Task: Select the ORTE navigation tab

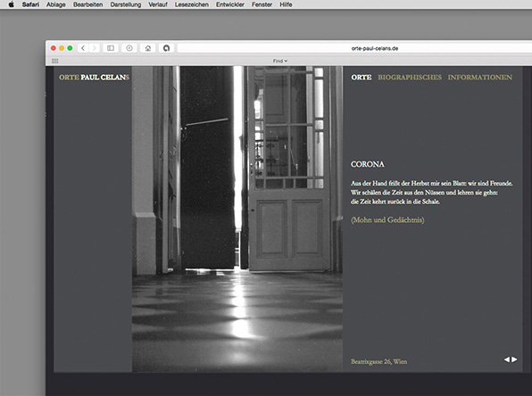Action: [362, 78]
